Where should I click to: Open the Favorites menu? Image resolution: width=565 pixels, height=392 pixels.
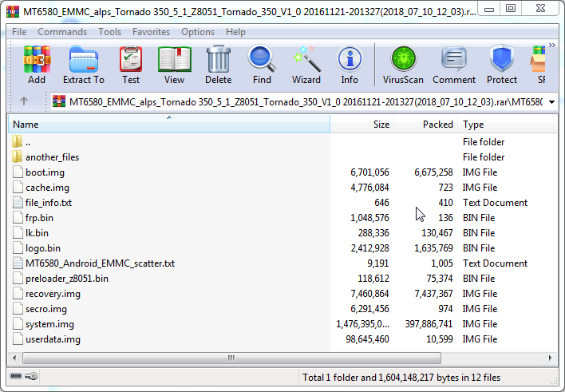click(x=151, y=32)
